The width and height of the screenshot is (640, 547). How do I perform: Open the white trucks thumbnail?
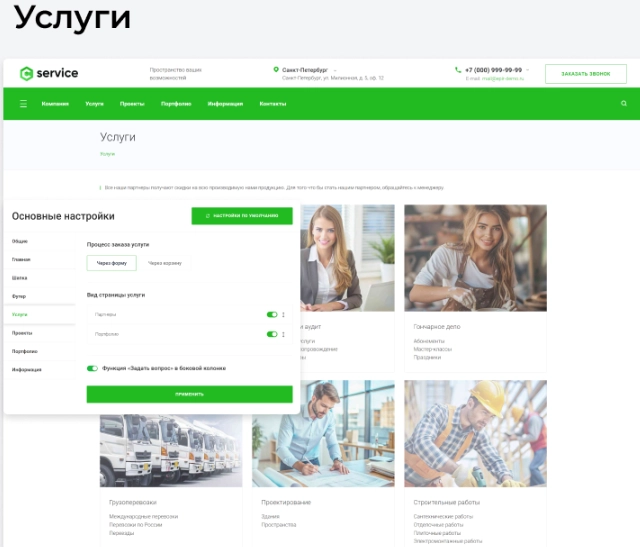[x=171, y=451]
